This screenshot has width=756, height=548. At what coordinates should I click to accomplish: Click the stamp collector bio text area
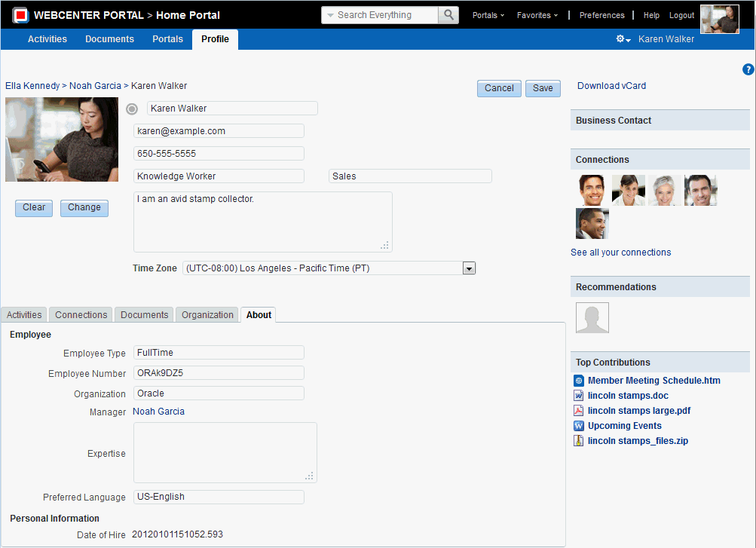tap(263, 222)
